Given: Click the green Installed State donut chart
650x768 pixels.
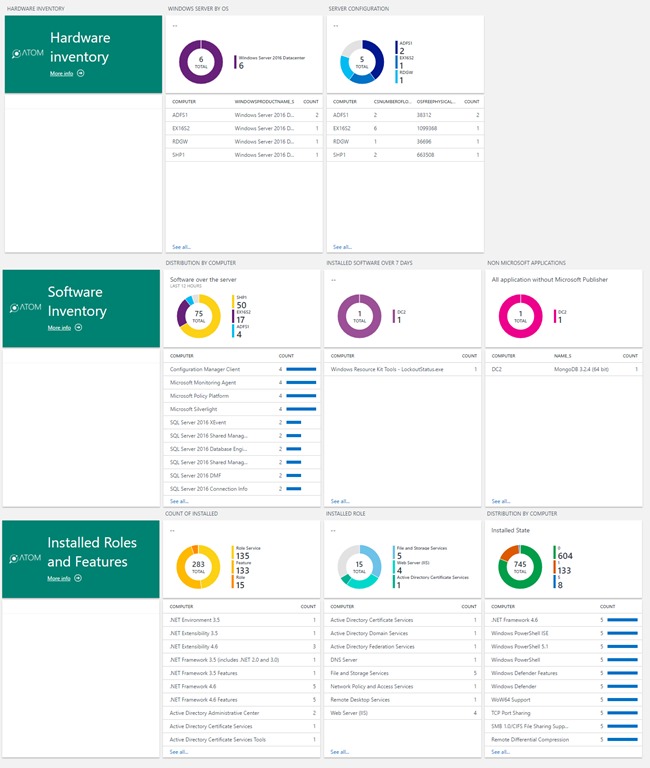Looking at the screenshot, I should [520, 567].
